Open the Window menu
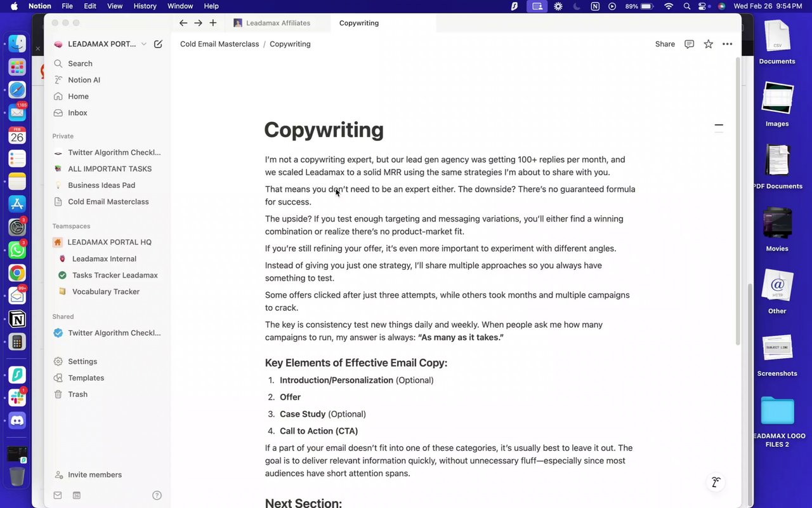This screenshot has width=812, height=508. 180,6
